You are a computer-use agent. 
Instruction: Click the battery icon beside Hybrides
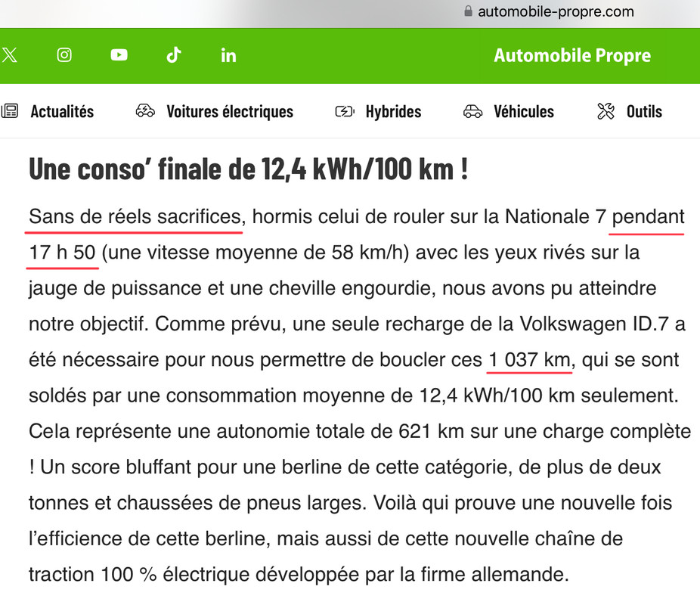coord(345,111)
